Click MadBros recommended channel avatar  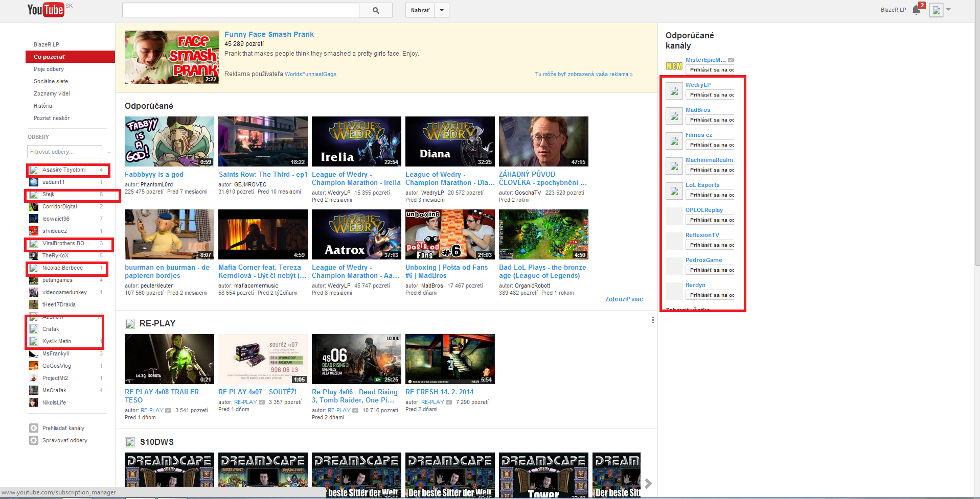click(x=674, y=116)
